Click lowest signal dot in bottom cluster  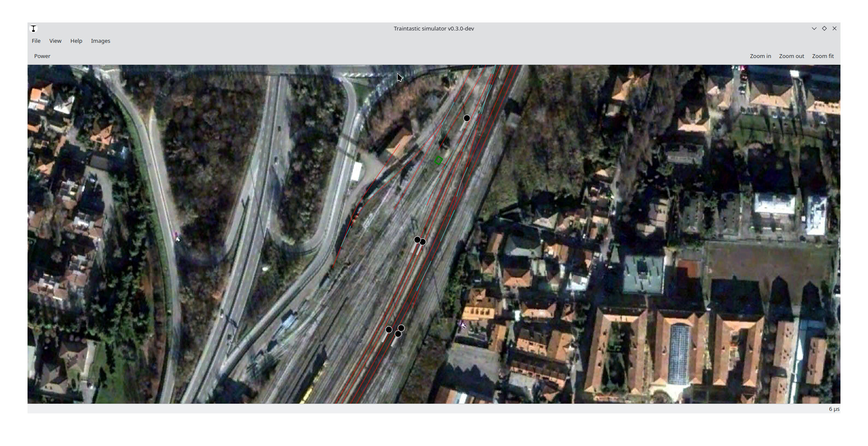pos(398,334)
